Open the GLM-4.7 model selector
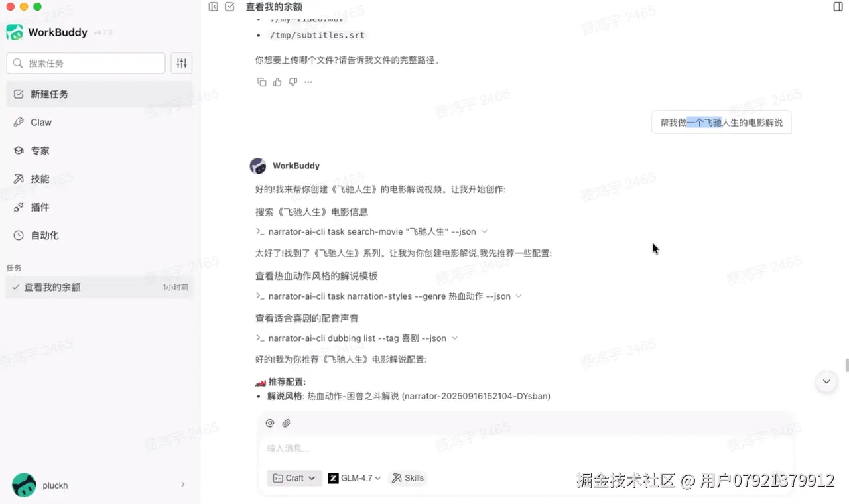Image resolution: width=849 pixels, height=504 pixels. click(x=355, y=478)
